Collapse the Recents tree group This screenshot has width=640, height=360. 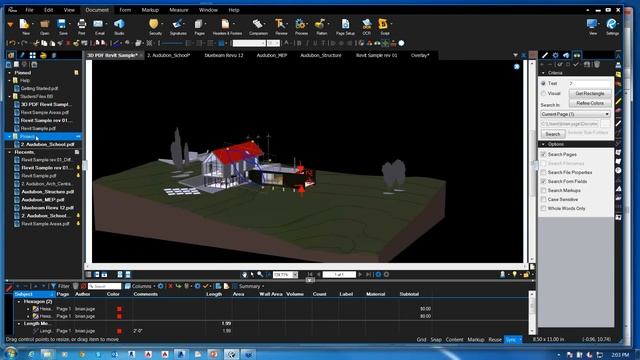coord(10,152)
